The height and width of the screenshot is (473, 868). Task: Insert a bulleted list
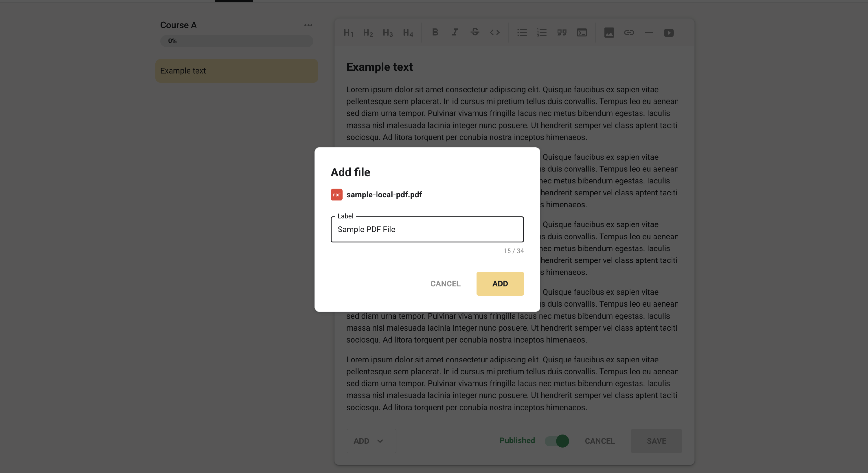tap(522, 32)
